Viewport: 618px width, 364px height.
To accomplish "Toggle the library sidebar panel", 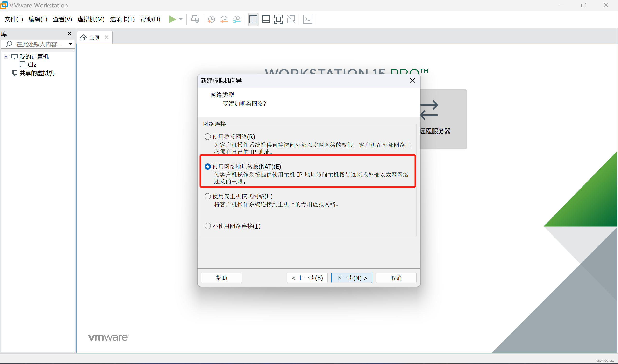I will click(253, 19).
